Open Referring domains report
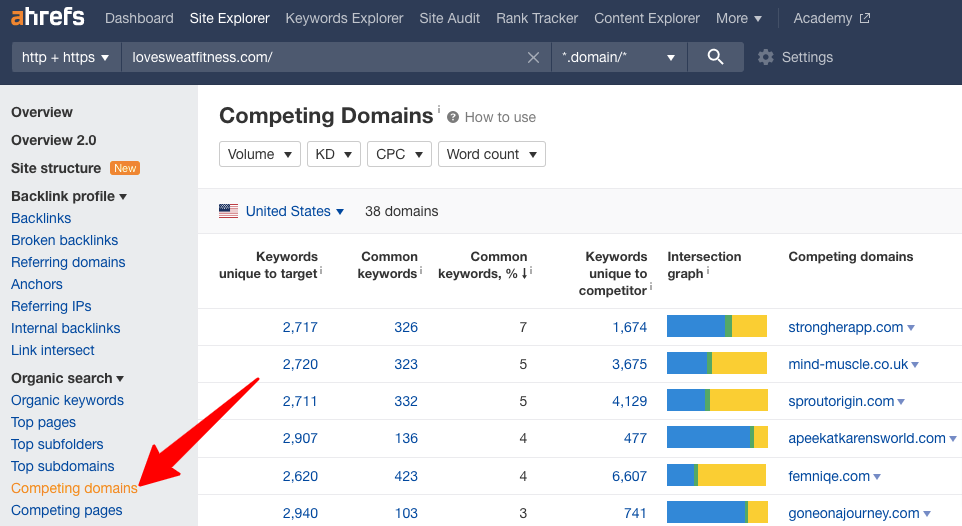The height and width of the screenshot is (526, 962). point(68,263)
